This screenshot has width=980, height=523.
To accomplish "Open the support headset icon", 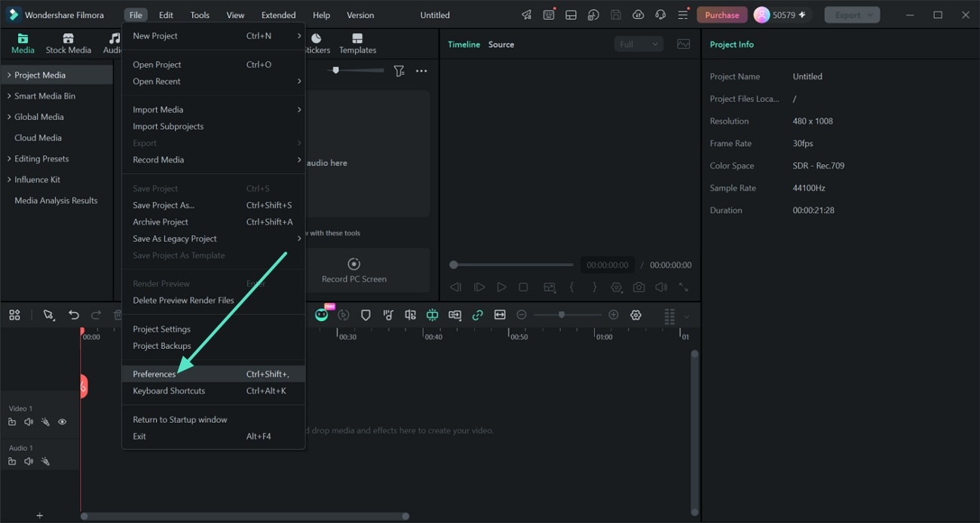I will (x=660, y=15).
